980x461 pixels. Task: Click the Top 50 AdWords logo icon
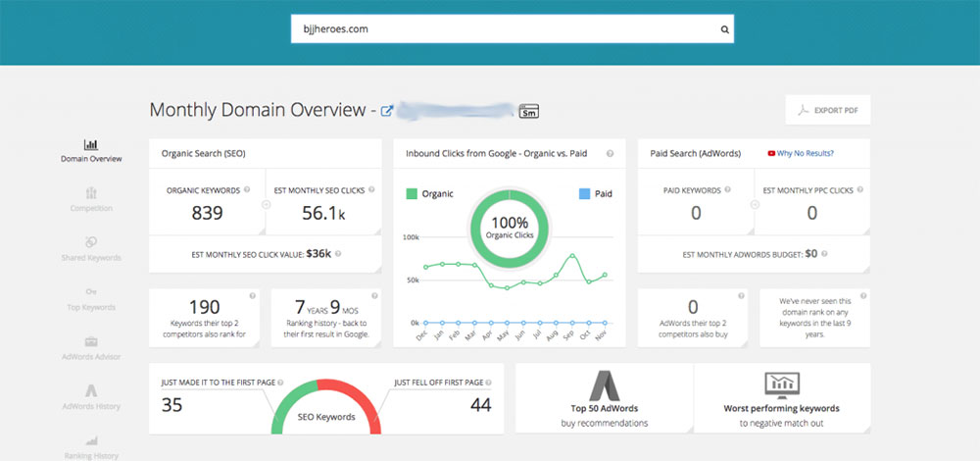604,384
